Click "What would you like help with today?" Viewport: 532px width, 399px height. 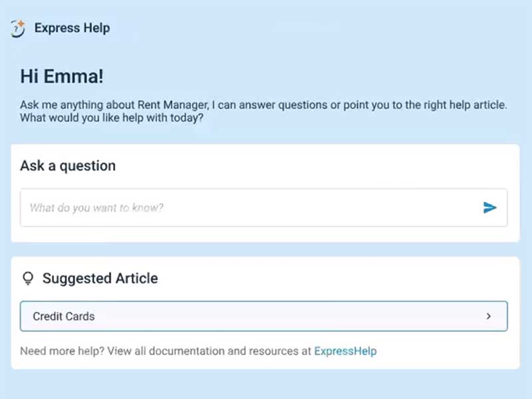coord(112,118)
